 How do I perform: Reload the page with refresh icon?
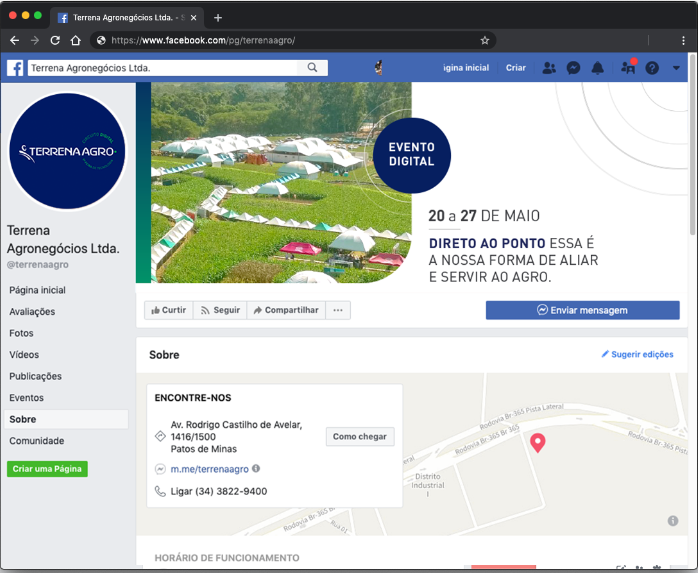pyautogui.click(x=55, y=41)
